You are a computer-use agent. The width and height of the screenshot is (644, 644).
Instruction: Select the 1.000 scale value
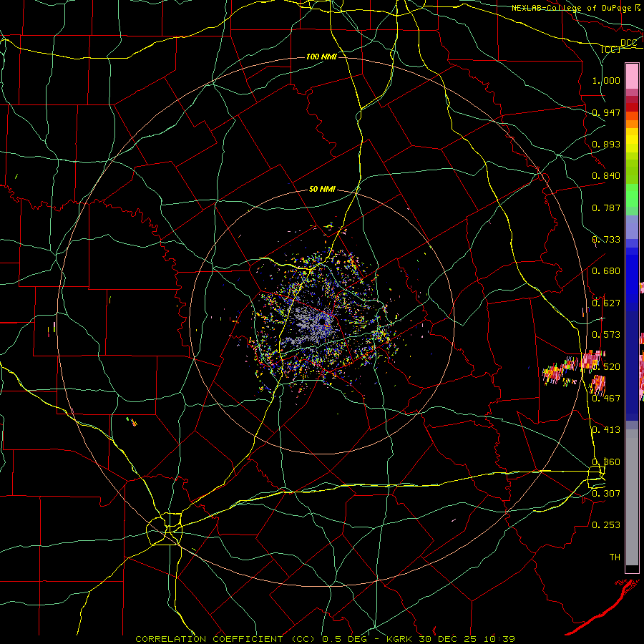pos(606,80)
